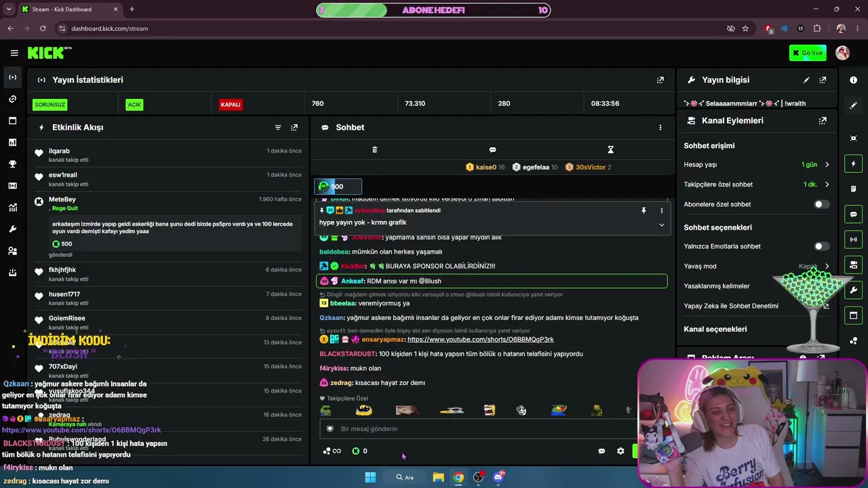Select the MeteBey activity entry
This screenshot has height=488, width=868.
coord(168,227)
